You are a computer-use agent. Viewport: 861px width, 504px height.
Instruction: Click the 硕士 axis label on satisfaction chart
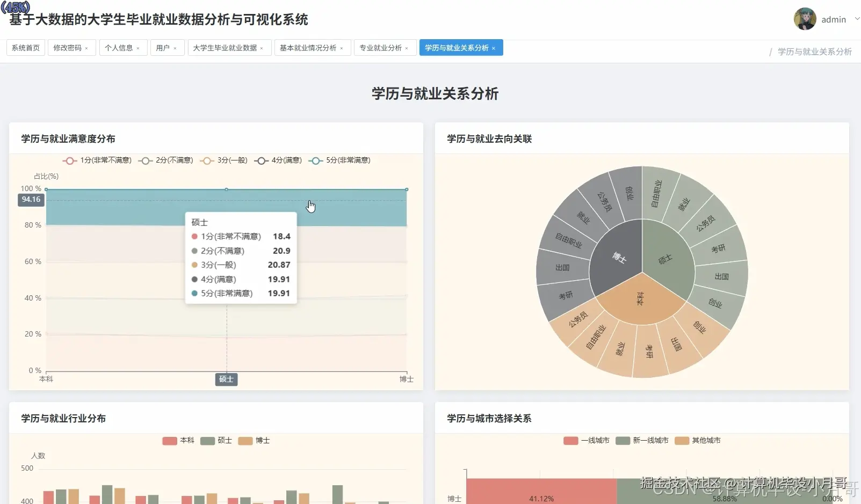[x=227, y=379]
